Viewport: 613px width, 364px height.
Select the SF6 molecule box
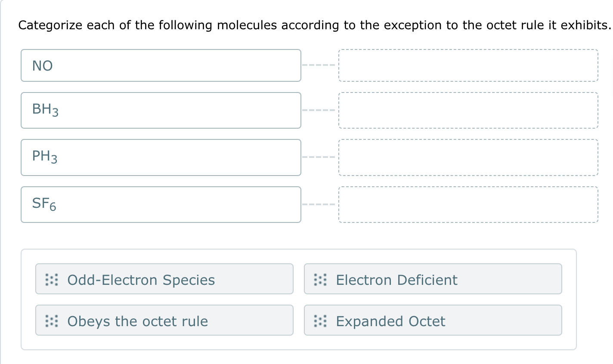[161, 204]
